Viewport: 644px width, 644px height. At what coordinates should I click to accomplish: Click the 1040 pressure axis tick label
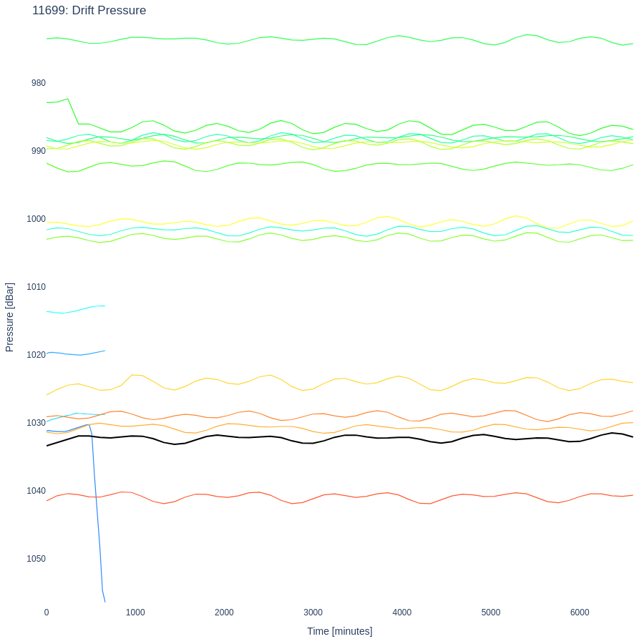point(36,491)
